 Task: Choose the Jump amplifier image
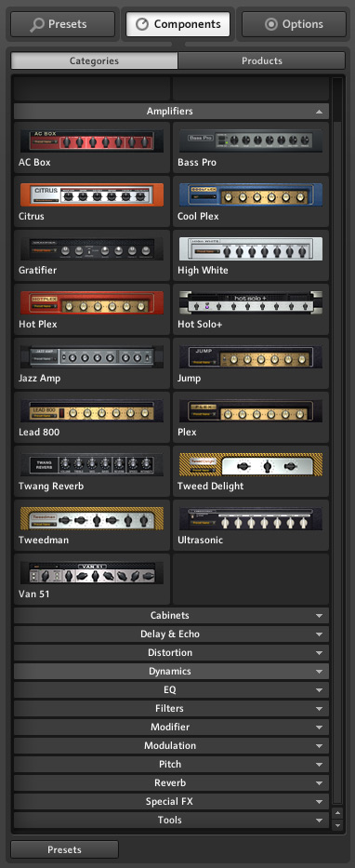pyautogui.click(x=251, y=357)
